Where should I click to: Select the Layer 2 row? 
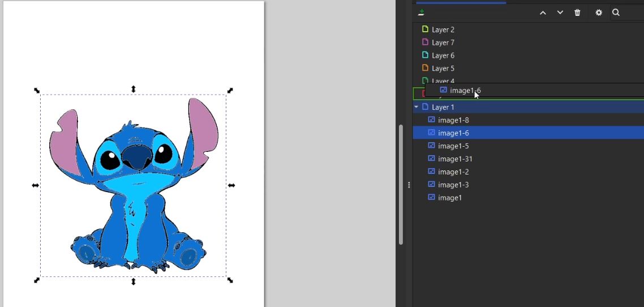click(x=528, y=29)
